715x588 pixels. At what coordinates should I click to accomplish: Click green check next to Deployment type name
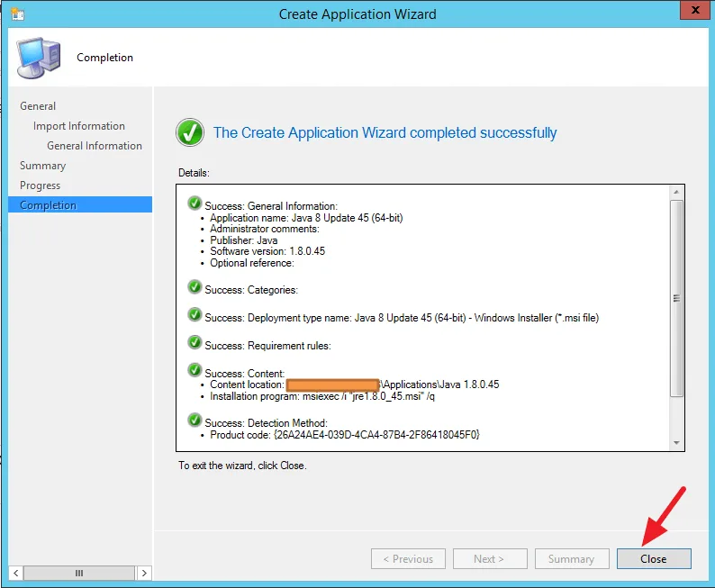195,315
